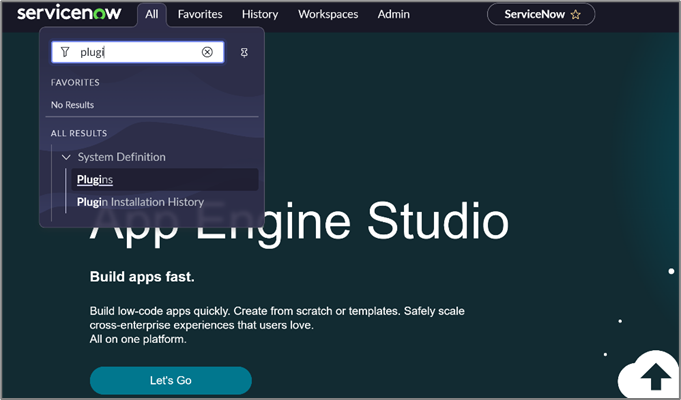The height and width of the screenshot is (400, 681).
Task: Select the System Definition module group label
Action: coord(121,157)
